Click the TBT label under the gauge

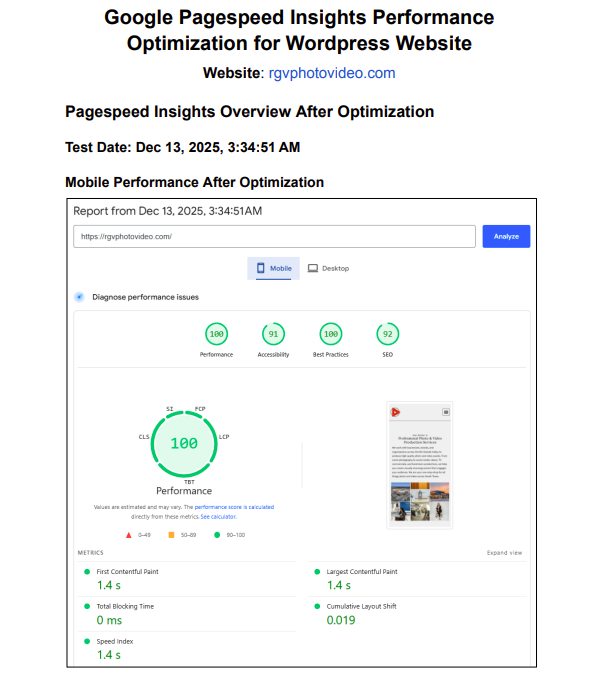(x=189, y=482)
